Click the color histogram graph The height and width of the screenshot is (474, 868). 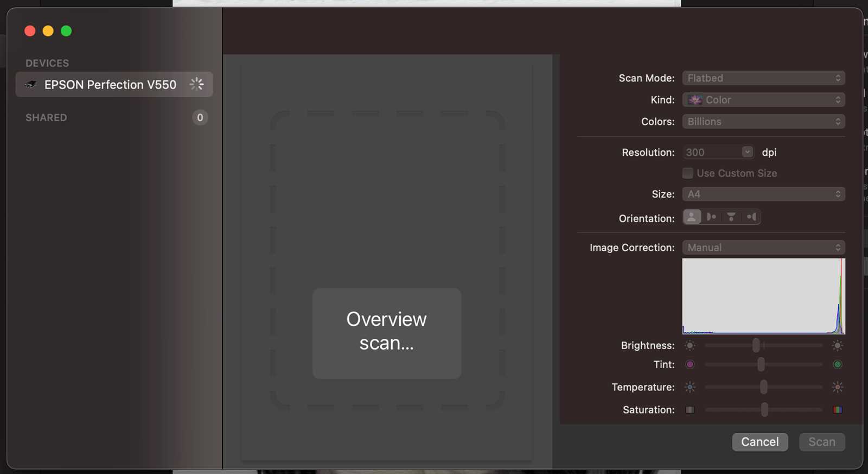click(763, 296)
